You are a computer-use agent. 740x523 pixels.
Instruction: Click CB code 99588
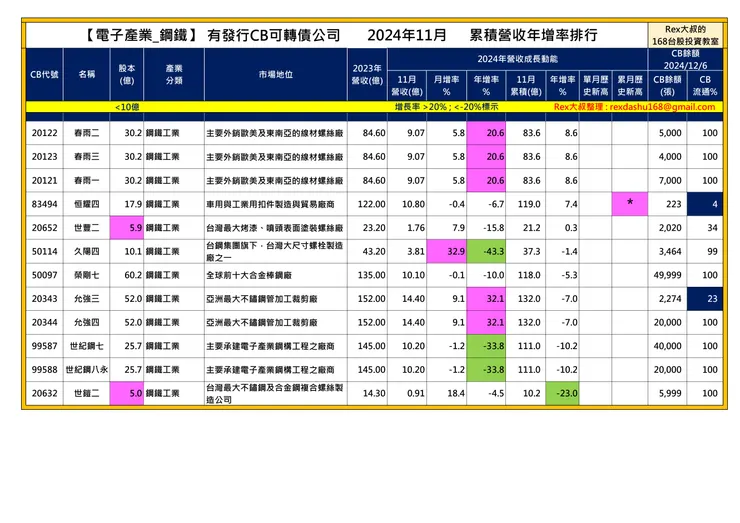[x=44, y=369]
